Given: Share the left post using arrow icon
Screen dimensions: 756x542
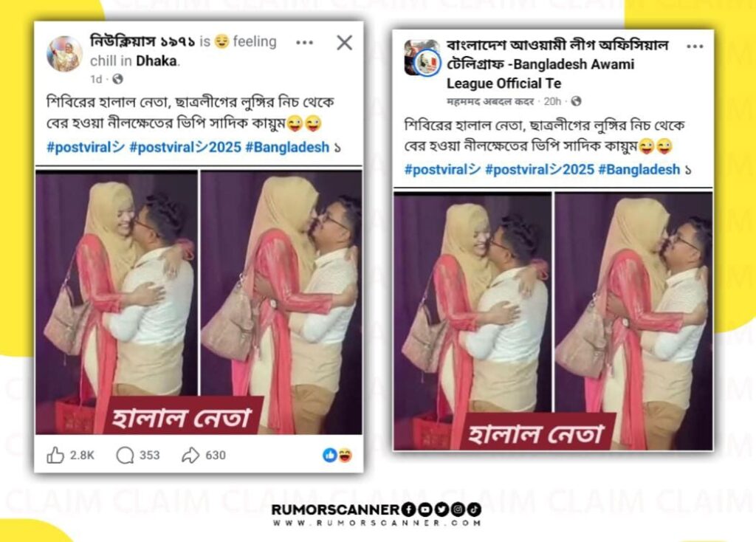Looking at the screenshot, I should (x=190, y=455).
